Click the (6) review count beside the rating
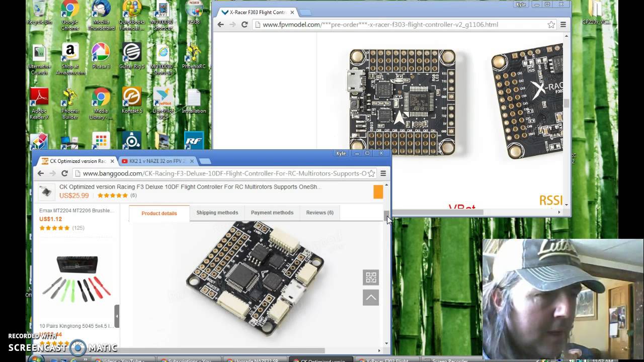Screen dimensions: 644x362 133,196
